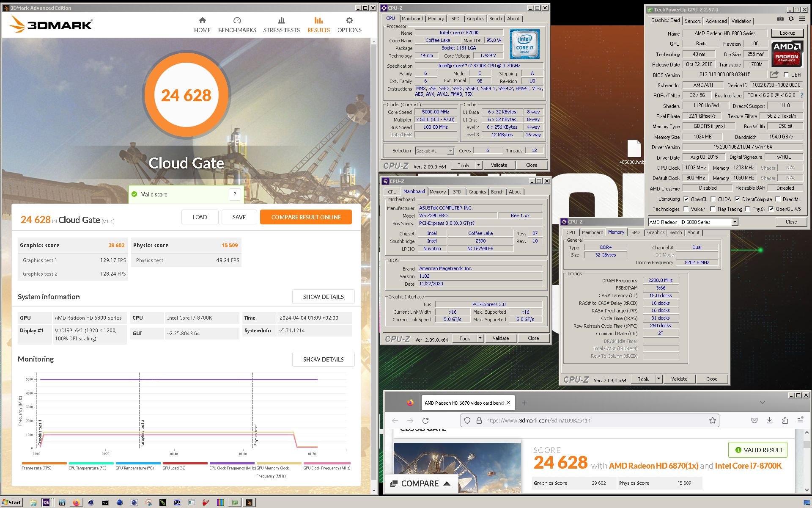Bookmark this page with the star icon
The height and width of the screenshot is (508, 812).
713,420
